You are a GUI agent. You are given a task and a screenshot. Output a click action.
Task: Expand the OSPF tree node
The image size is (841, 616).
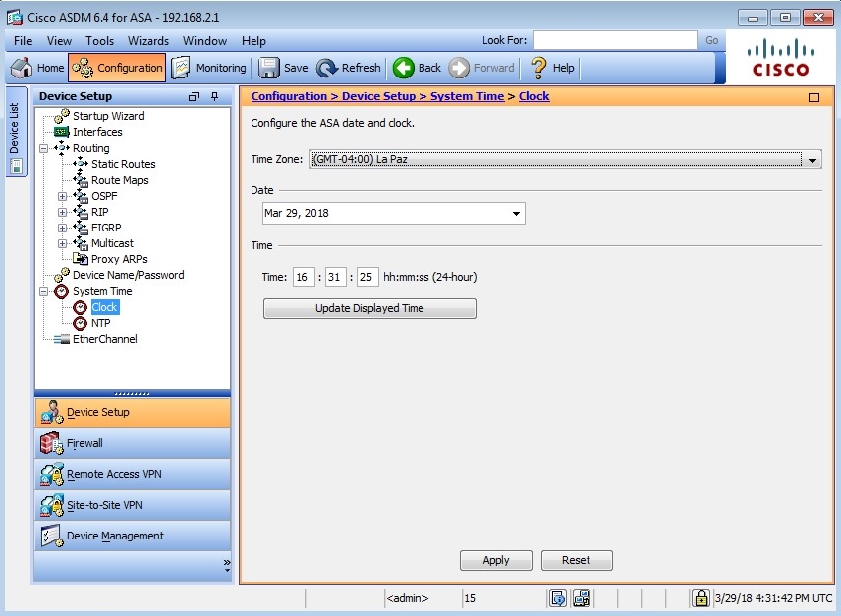click(x=63, y=196)
